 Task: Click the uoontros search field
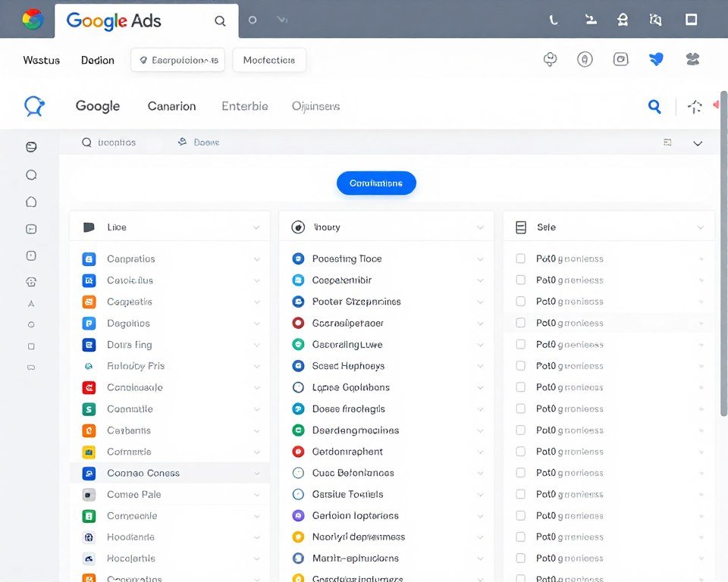[109, 142]
